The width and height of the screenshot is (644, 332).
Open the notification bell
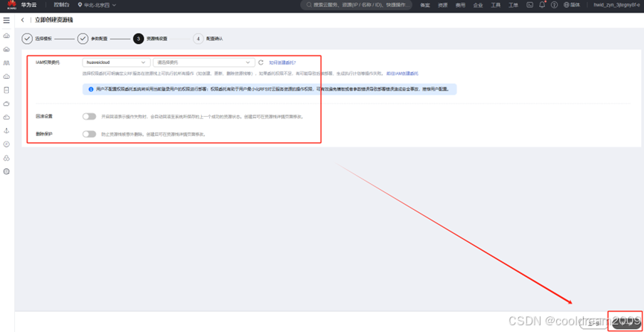(542, 5)
